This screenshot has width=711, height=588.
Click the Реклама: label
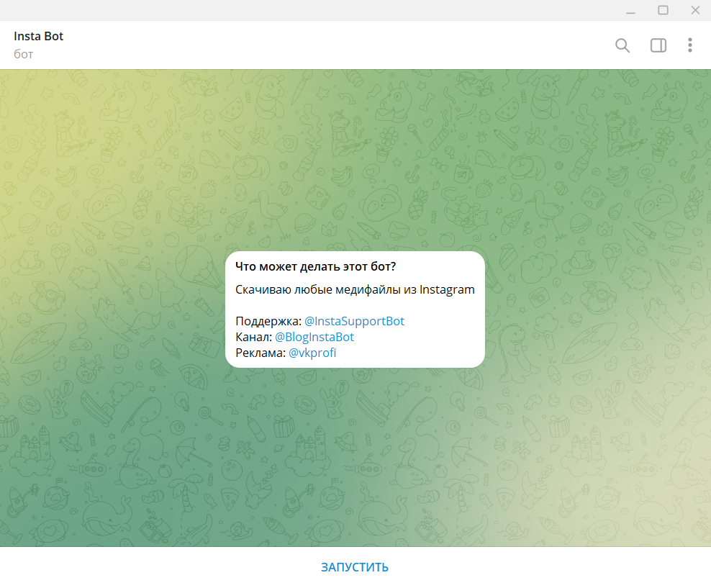coord(261,353)
